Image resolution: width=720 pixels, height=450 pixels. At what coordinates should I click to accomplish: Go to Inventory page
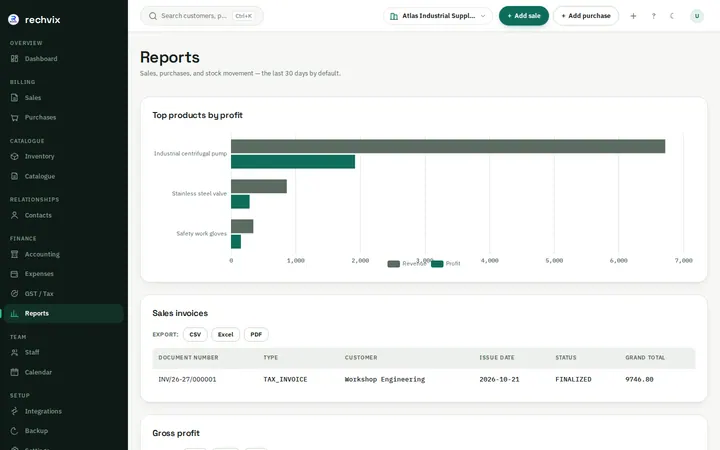point(39,156)
